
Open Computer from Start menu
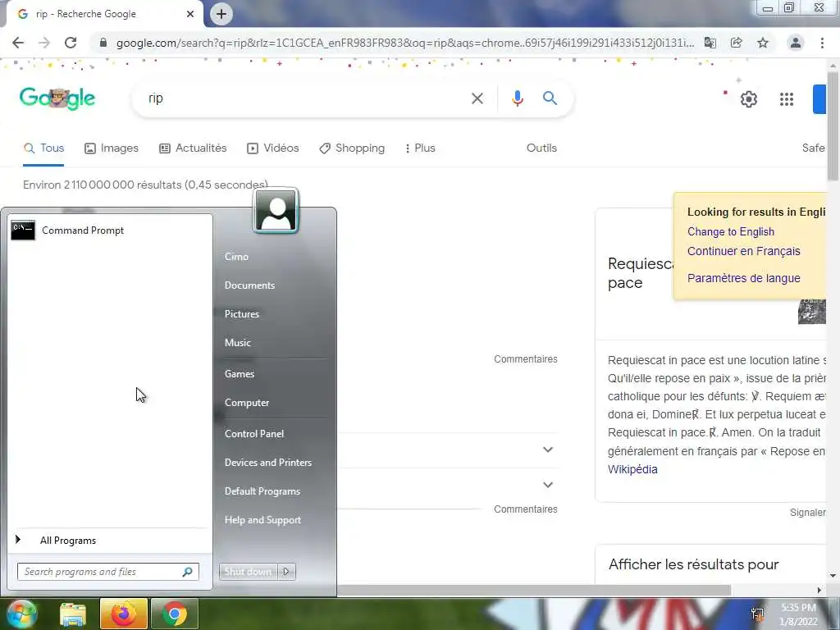247,403
